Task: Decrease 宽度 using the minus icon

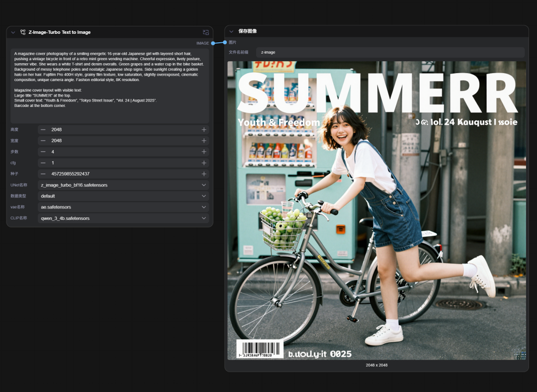Action: click(x=43, y=141)
